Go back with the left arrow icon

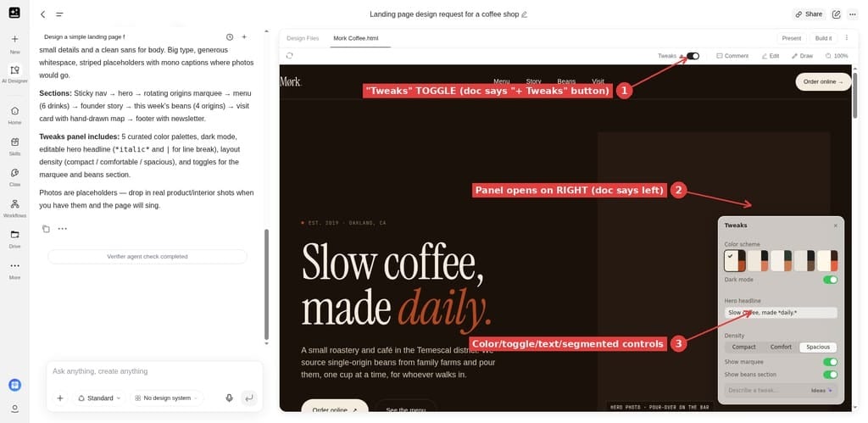[x=42, y=14]
